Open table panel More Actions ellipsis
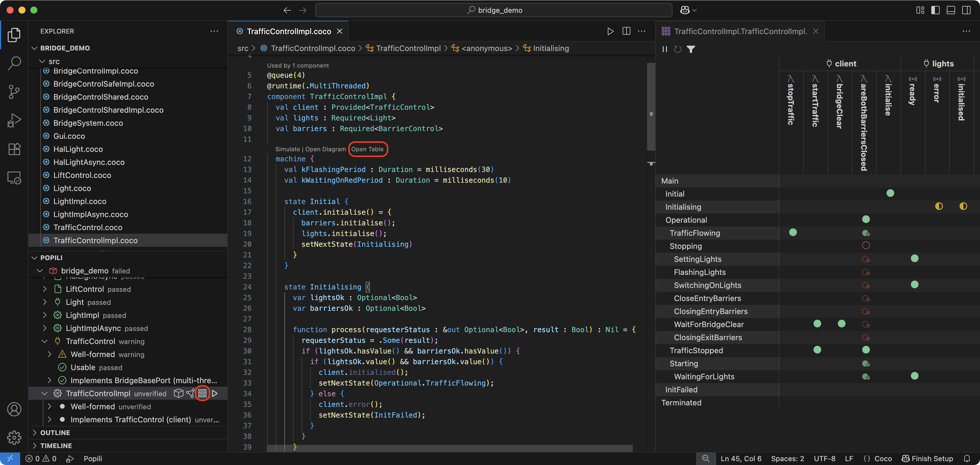The height and width of the screenshot is (465, 980). coord(966,31)
